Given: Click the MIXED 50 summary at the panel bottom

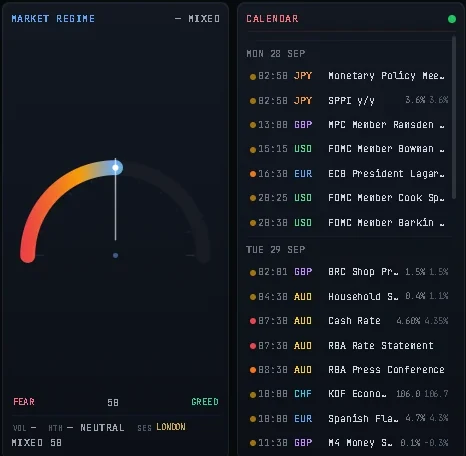Looking at the screenshot, I should 36,443.
